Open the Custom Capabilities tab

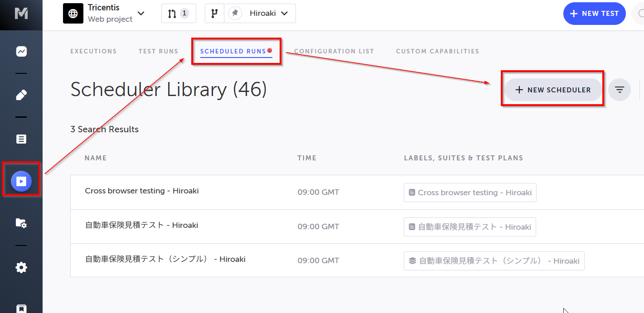(x=437, y=51)
